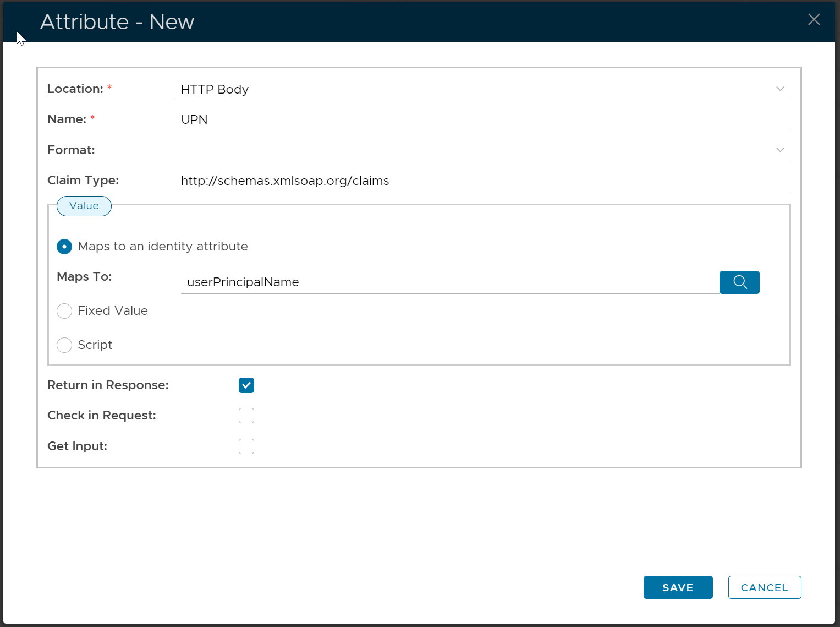The height and width of the screenshot is (627, 840).
Task: Click the chevron arrow in the Format row
Action: tap(779, 150)
